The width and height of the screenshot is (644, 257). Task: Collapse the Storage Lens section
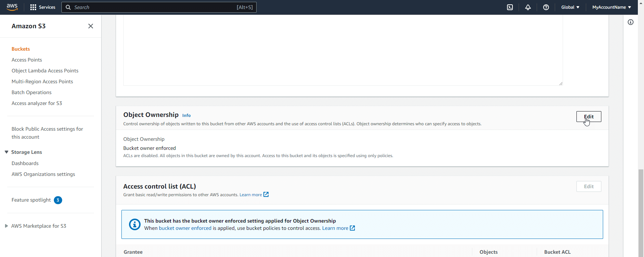(x=7, y=152)
